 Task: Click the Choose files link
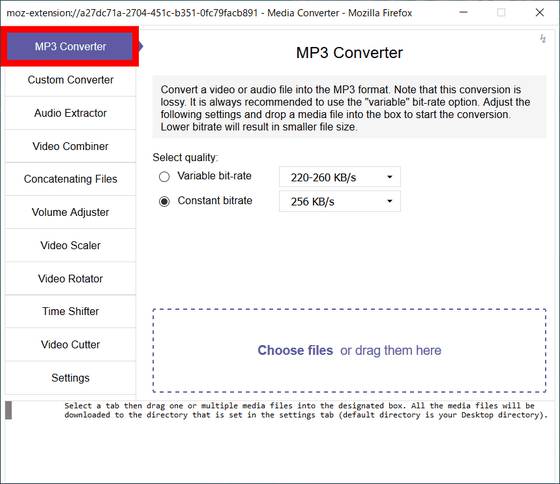(295, 350)
